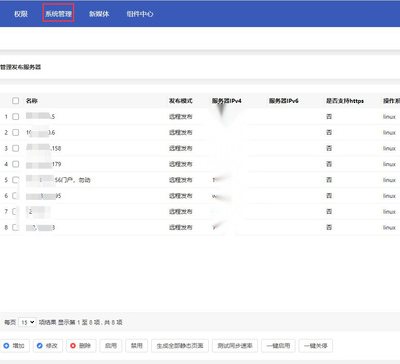Image resolution: width=400 pixels, height=364 pixels.
Task: Click the 一键启用 button
Action: (278, 346)
